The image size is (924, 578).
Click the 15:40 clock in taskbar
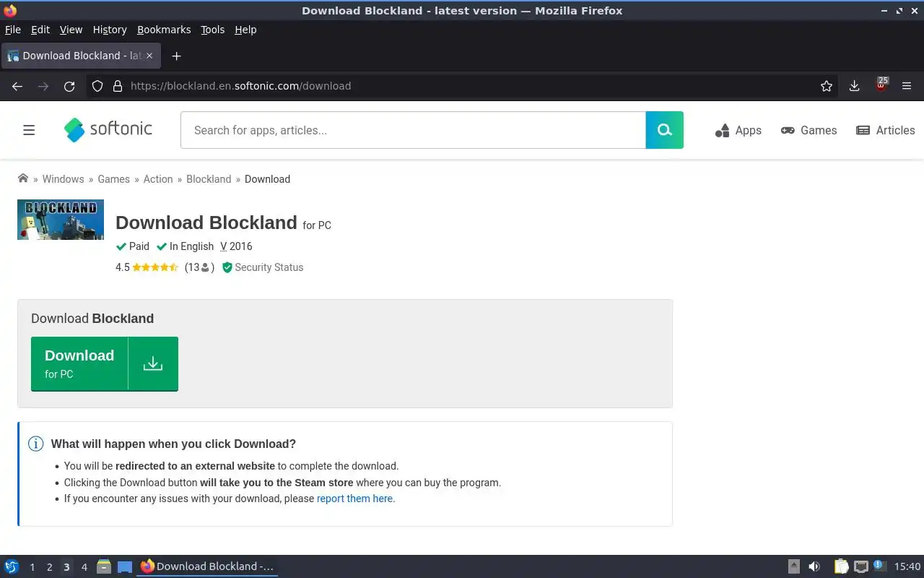coord(907,566)
